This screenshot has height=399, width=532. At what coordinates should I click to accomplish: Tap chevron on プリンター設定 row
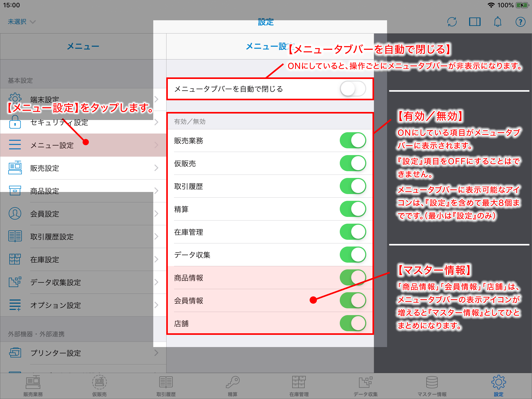156,353
